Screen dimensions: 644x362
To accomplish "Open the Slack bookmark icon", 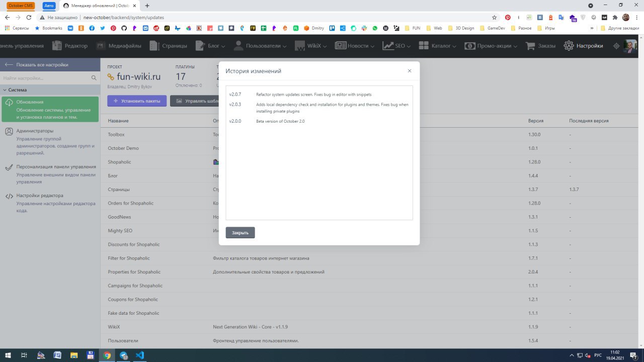I will (x=363, y=28).
